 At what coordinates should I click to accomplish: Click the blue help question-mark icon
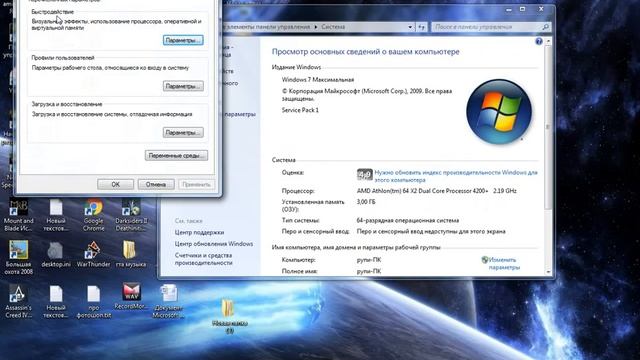539,41
